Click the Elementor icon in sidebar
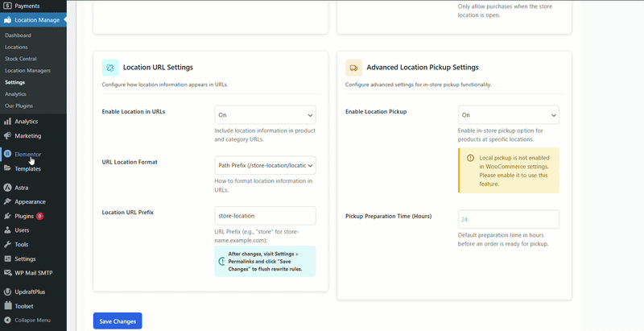Viewport: 644px width, 331px height. tap(7, 154)
